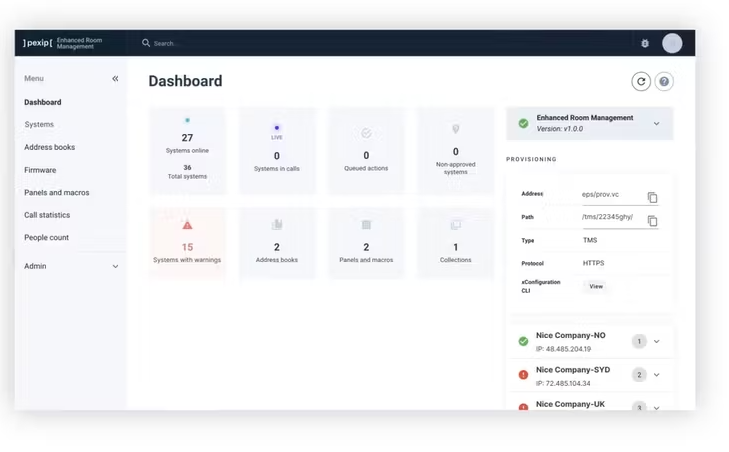
Task: Open the user avatar menu
Action: [672, 43]
